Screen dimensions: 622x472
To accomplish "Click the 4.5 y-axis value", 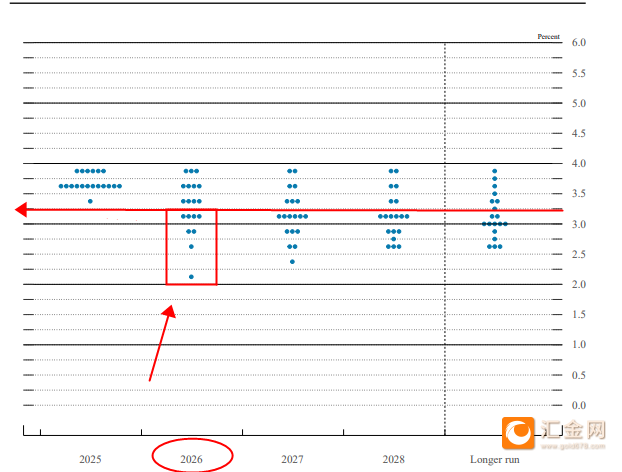I will coord(579,133).
